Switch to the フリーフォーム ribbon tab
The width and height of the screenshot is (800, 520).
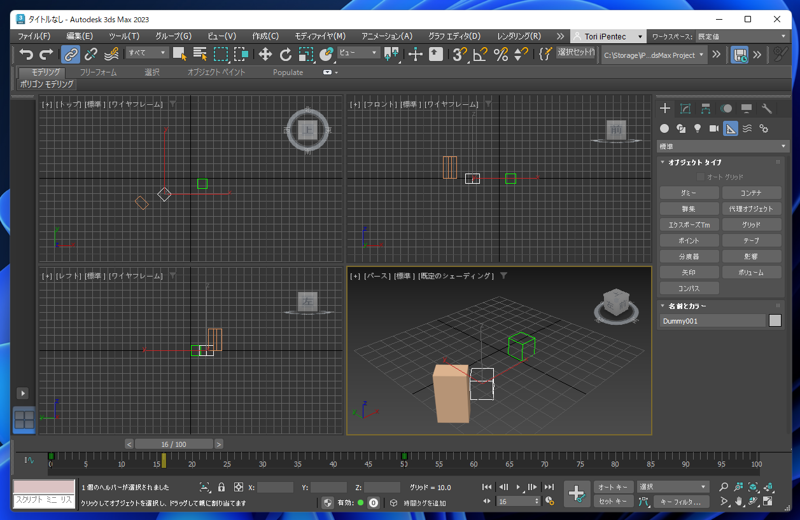98,72
